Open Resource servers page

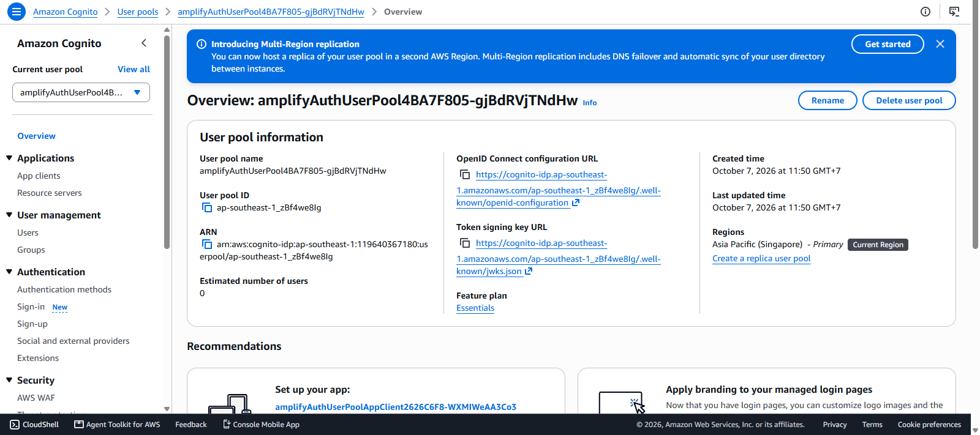pos(49,193)
